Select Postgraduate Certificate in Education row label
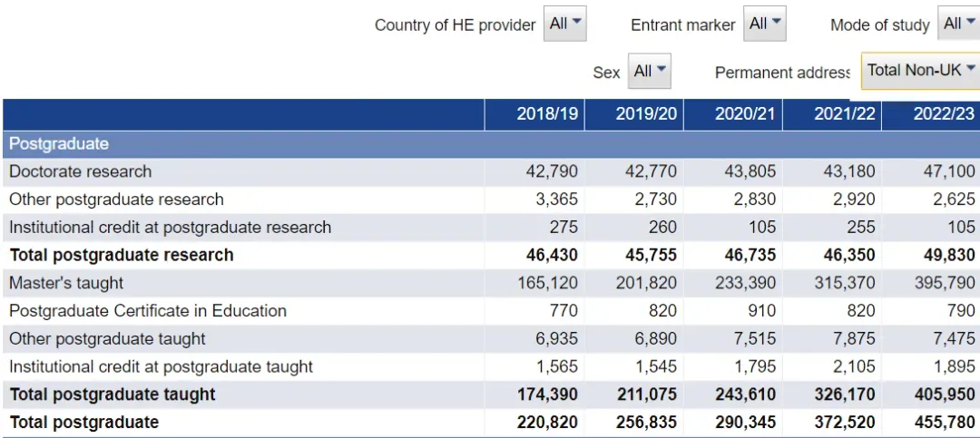This screenshot has height=438, width=980. pos(148,311)
